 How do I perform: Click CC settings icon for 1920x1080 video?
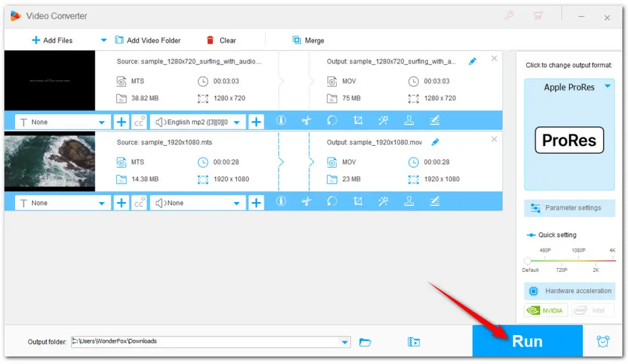pos(139,203)
